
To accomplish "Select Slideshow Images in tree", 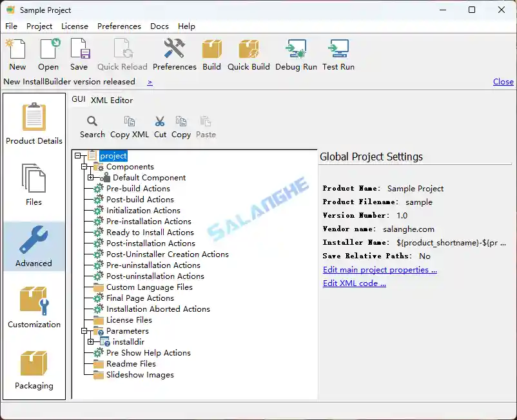I will (140, 374).
